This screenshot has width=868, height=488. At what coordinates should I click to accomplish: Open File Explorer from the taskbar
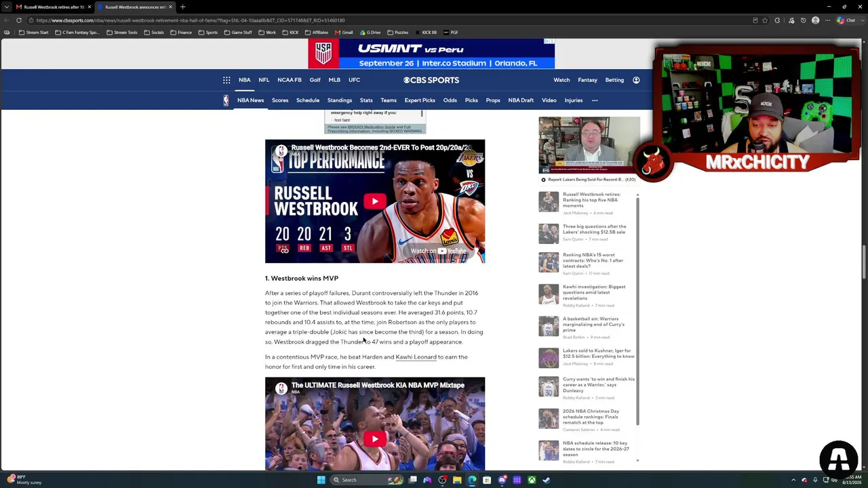[457, 480]
